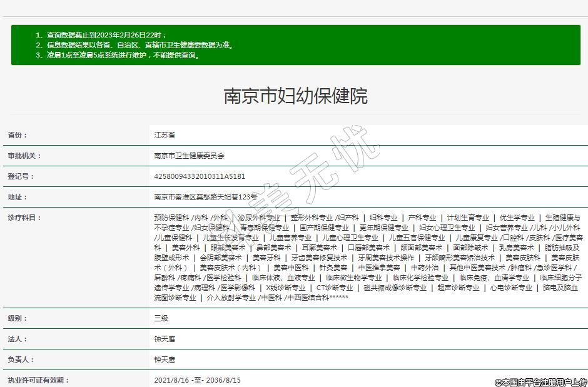Click the registration number 42580094332010311A5181
The height and width of the screenshot is (387, 588).
pos(200,176)
